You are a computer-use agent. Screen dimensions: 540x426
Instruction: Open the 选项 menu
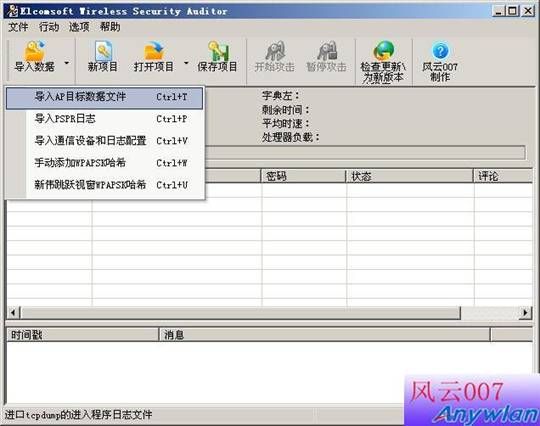click(79, 27)
